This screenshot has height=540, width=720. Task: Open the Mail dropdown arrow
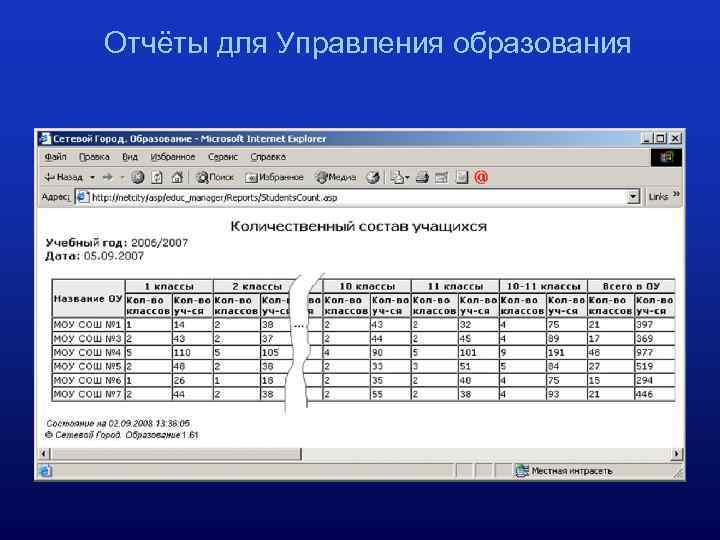point(407,178)
